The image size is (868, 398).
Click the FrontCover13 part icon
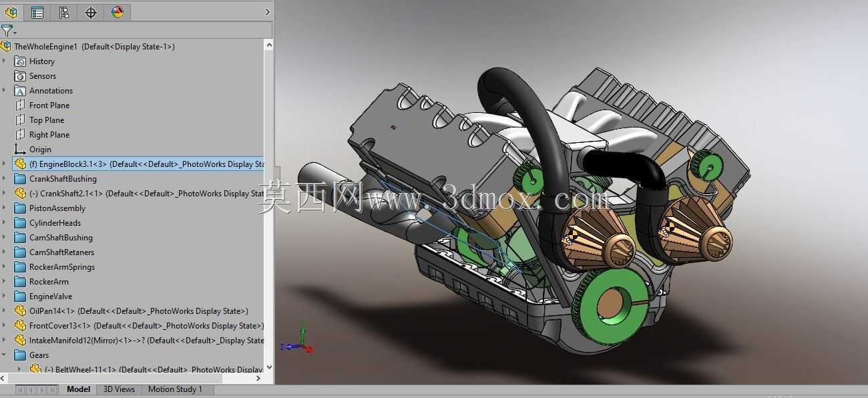click(x=20, y=326)
